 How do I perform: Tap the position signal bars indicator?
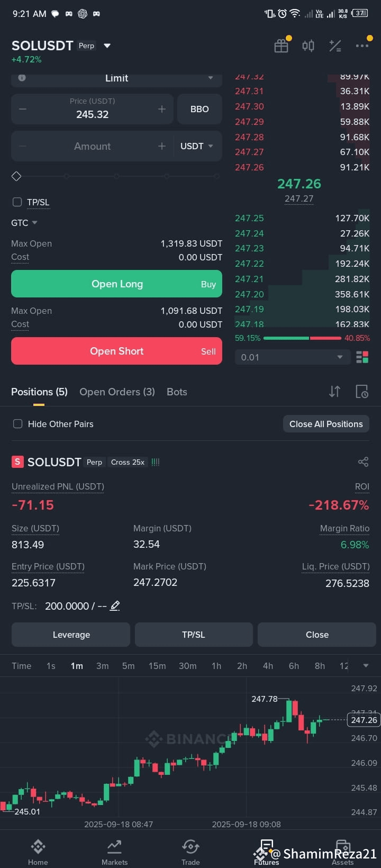156,462
